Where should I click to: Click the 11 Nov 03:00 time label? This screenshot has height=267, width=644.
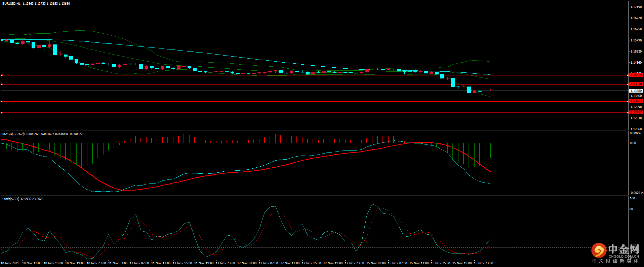coord(118,263)
